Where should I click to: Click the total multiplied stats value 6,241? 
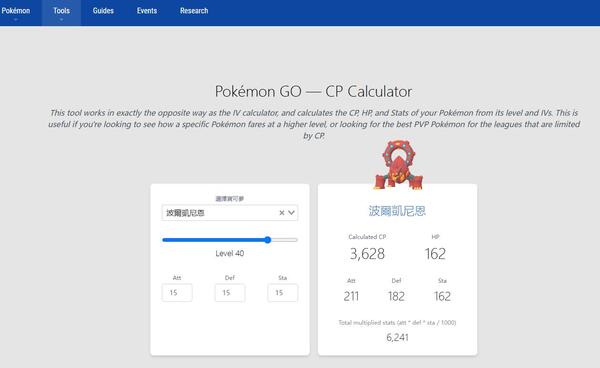[397, 337]
